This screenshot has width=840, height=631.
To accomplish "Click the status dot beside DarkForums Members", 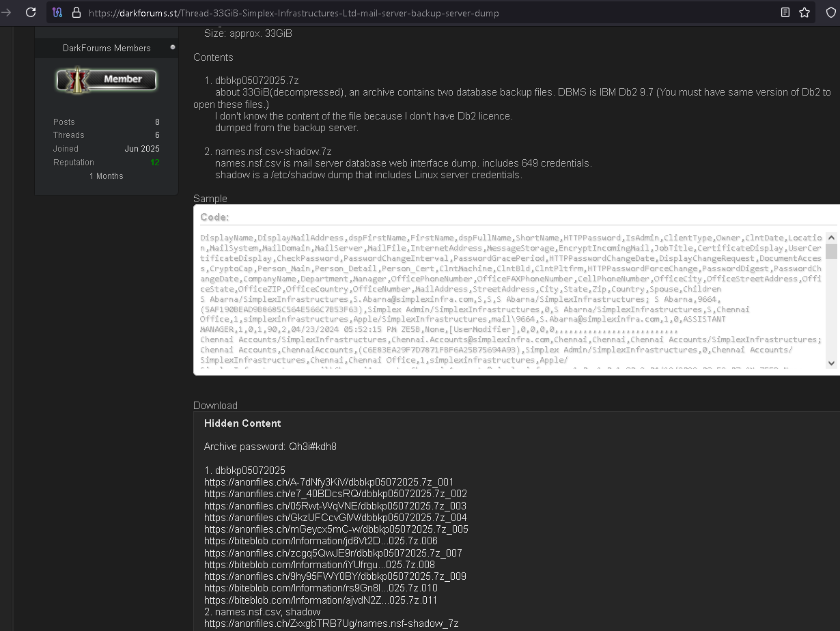I will click(x=173, y=48).
